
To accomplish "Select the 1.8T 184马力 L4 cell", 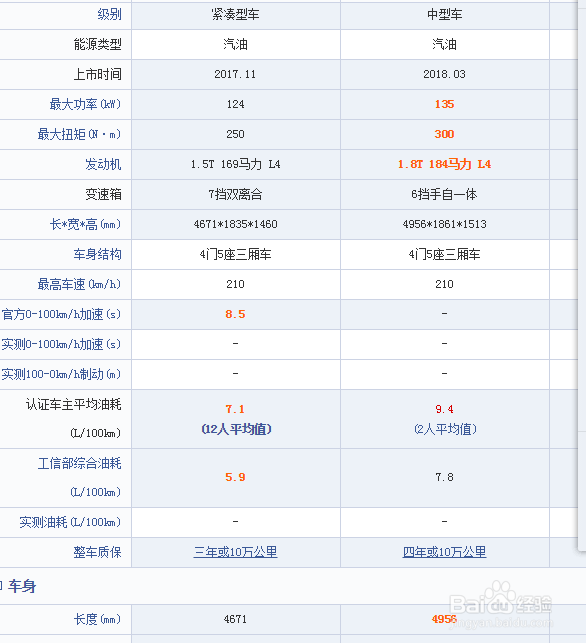I will pyautogui.click(x=445, y=164).
